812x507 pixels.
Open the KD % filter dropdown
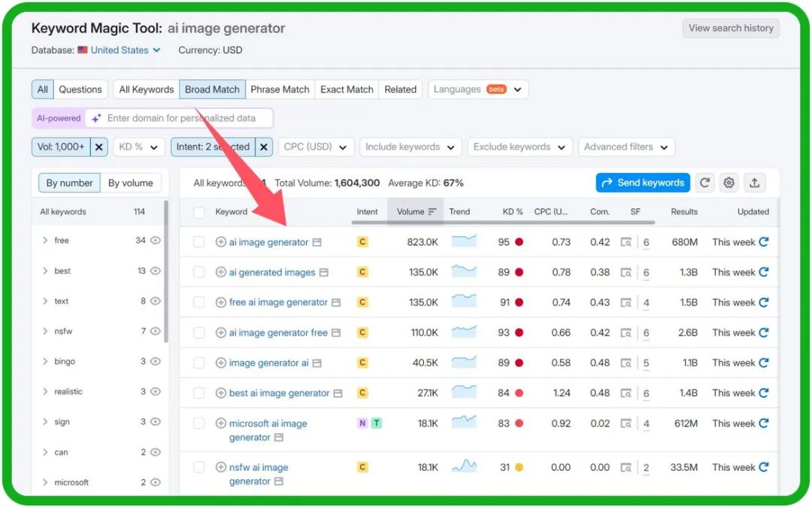(139, 147)
